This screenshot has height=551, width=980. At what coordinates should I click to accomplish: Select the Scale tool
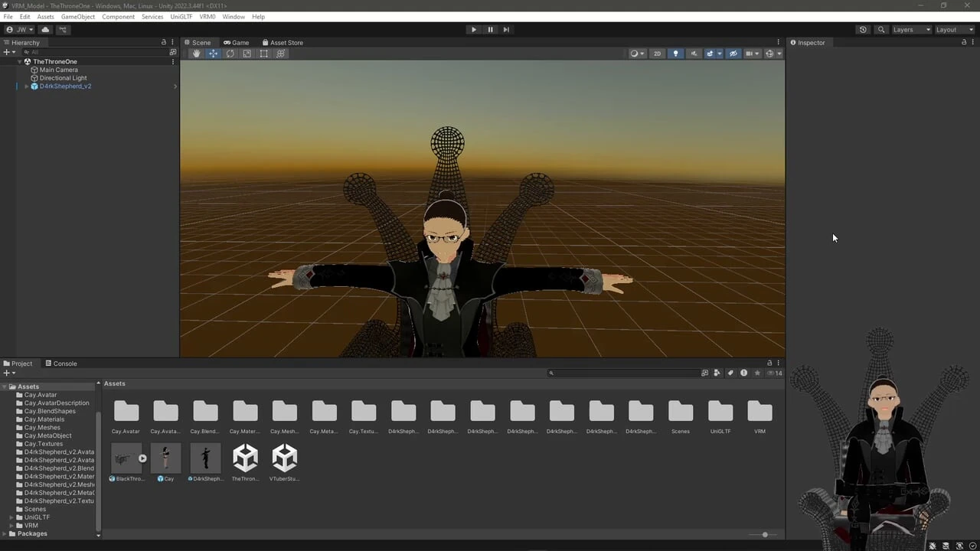pos(247,54)
